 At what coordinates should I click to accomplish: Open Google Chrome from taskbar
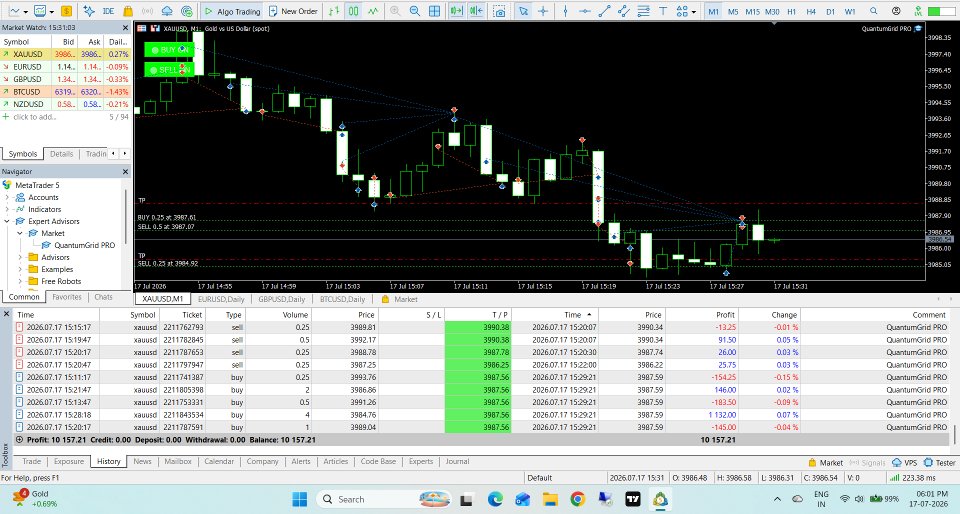(577, 499)
